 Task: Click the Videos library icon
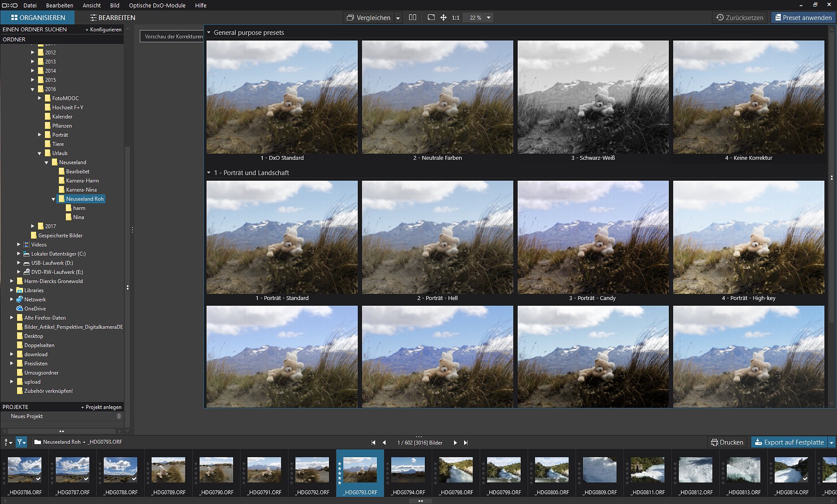pyautogui.click(x=27, y=245)
